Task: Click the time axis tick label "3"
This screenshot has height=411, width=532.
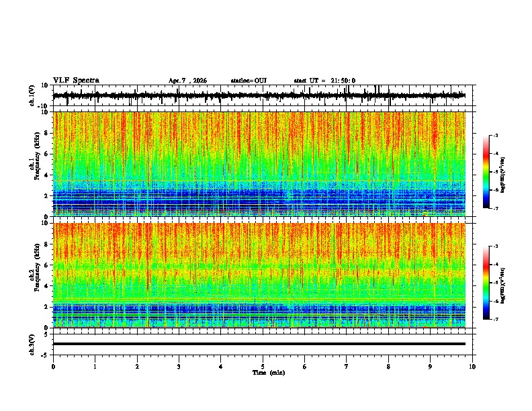Action: coord(179,367)
